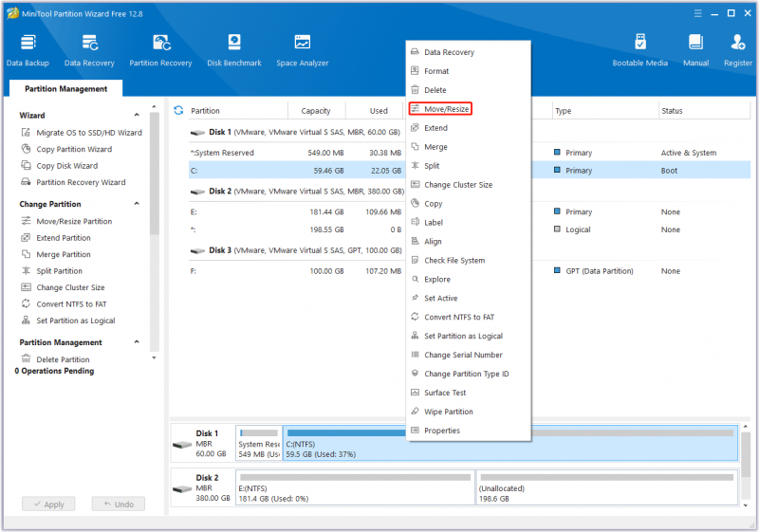Launch Partition Recovery from the toolbar

[160, 50]
